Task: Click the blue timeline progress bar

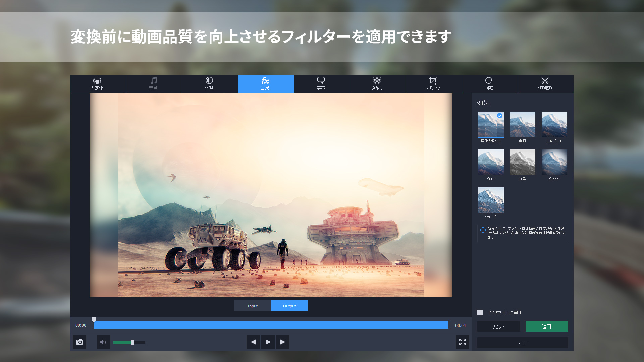Action: tap(271, 325)
